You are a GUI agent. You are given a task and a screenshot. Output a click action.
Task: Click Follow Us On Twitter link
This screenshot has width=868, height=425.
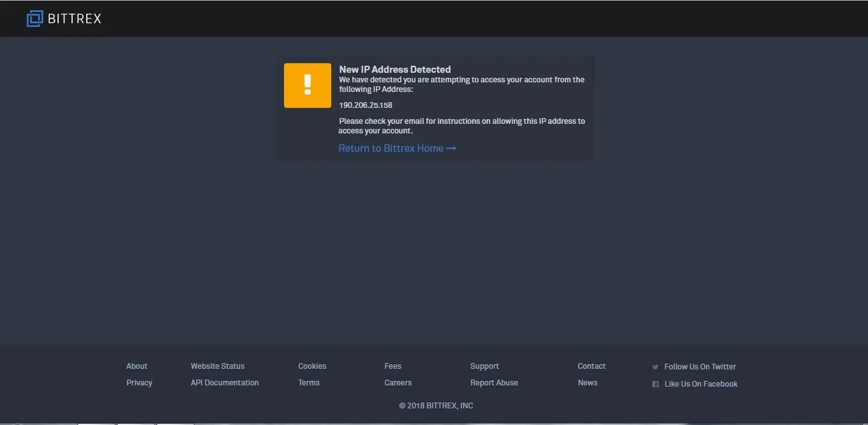tap(700, 367)
